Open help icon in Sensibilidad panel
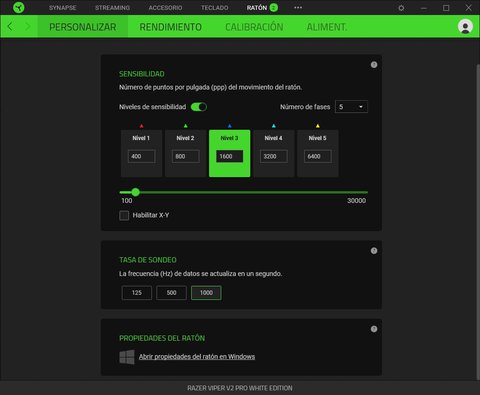 click(x=374, y=65)
